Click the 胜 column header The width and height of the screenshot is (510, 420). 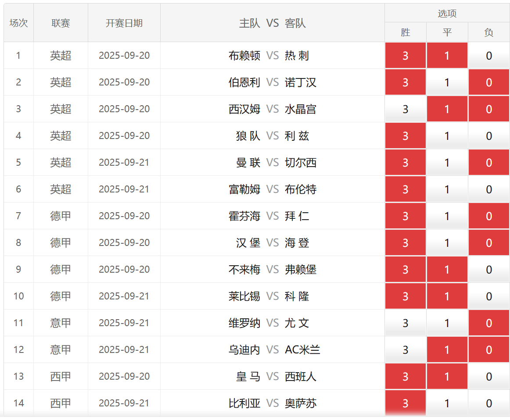click(405, 32)
